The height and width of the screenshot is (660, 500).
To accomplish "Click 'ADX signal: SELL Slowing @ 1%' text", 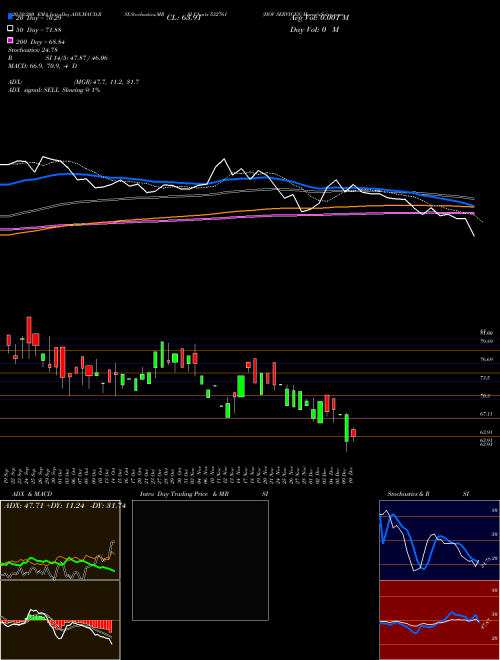I will pos(54,90).
